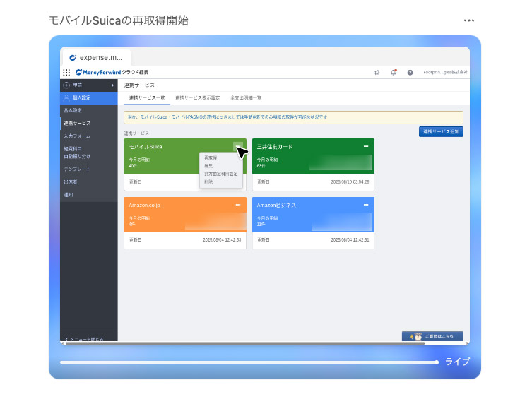Switch to the 連携サービス表示設定 tab

197,97
